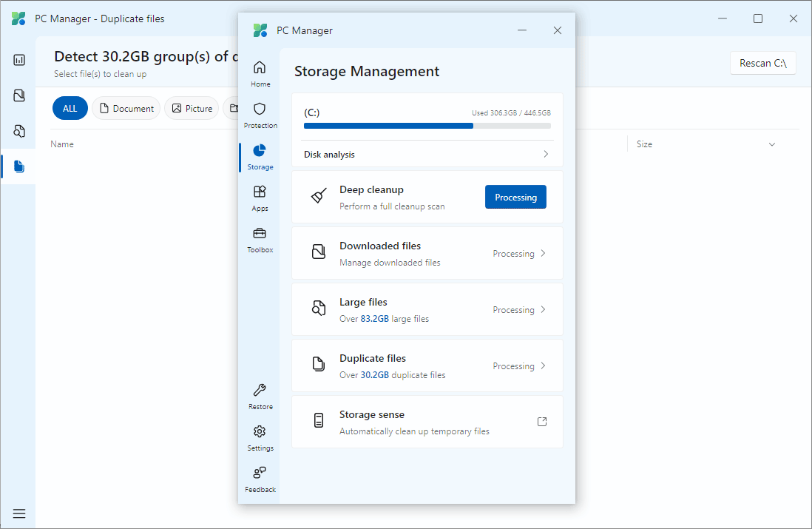The image size is (812, 529).
Task: Filter duplicates by Document
Action: tap(126, 108)
